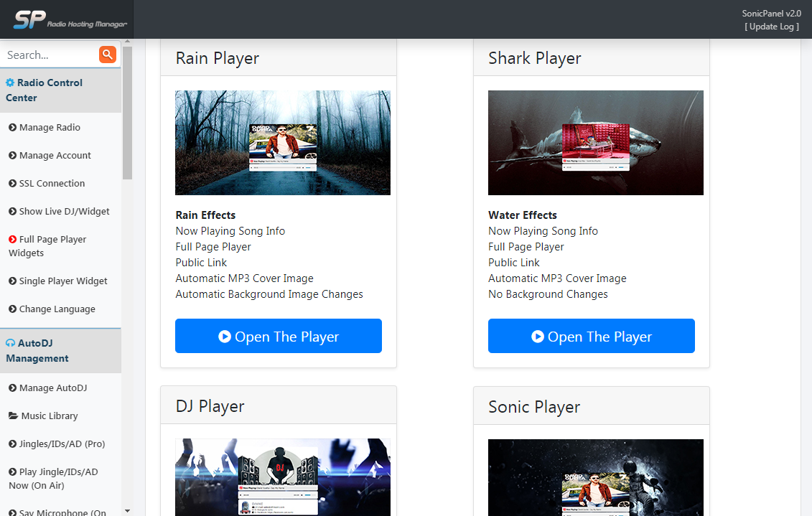Click the arrow icon next to Jingles/IDs/AD (Pro)
Image resolution: width=812 pixels, height=516 pixels.
12,444
